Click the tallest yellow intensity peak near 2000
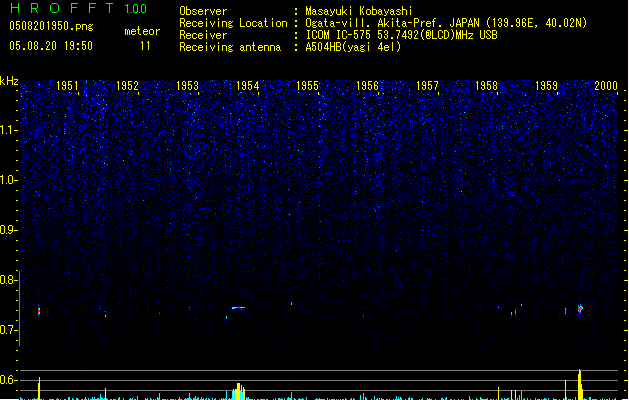 580,384
